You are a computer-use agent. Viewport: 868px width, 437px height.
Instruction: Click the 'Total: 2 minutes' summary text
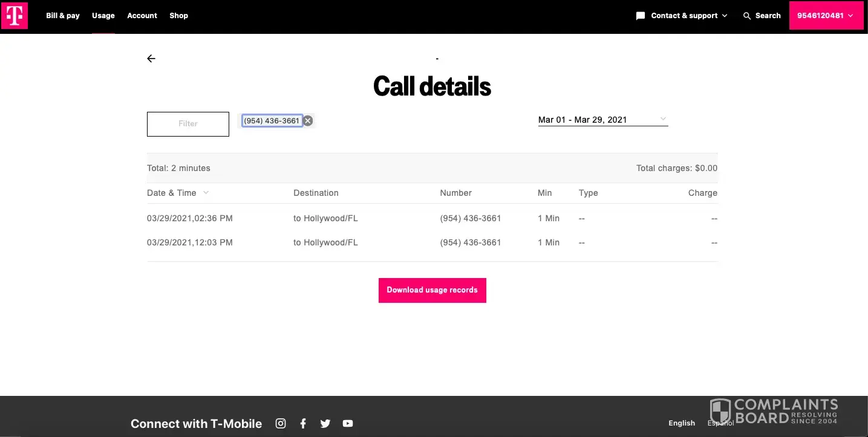point(178,168)
